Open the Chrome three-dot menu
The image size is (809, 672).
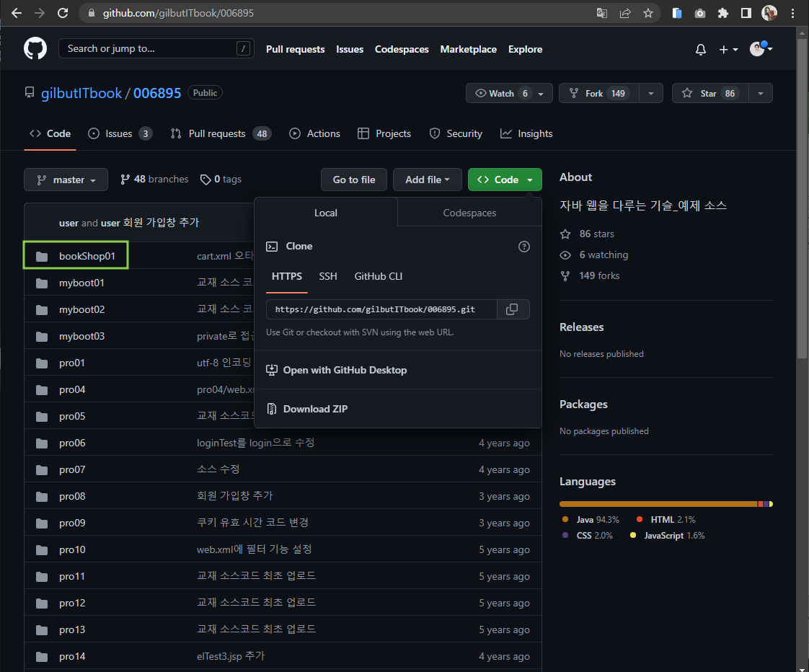(x=793, y=13)
